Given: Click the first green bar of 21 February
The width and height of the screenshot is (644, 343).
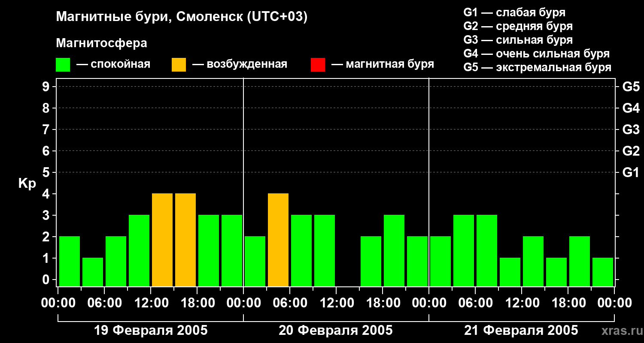Looking at the screenshot, I should click(x=440, y=261).
